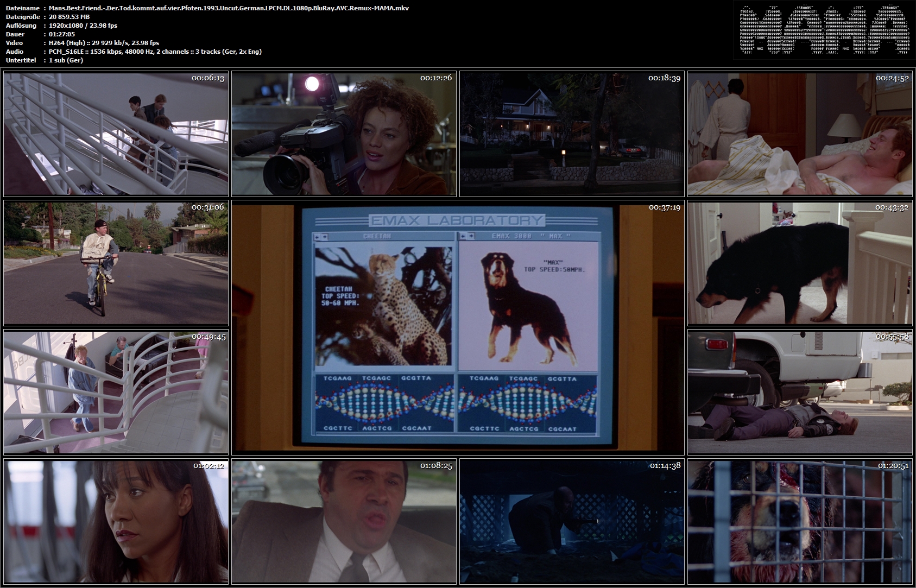This screenshot has height=588, width=916.
Task: Open the night house thumbnail at 00:18:39
Action: pyautogui.click(x=572, y=134)
